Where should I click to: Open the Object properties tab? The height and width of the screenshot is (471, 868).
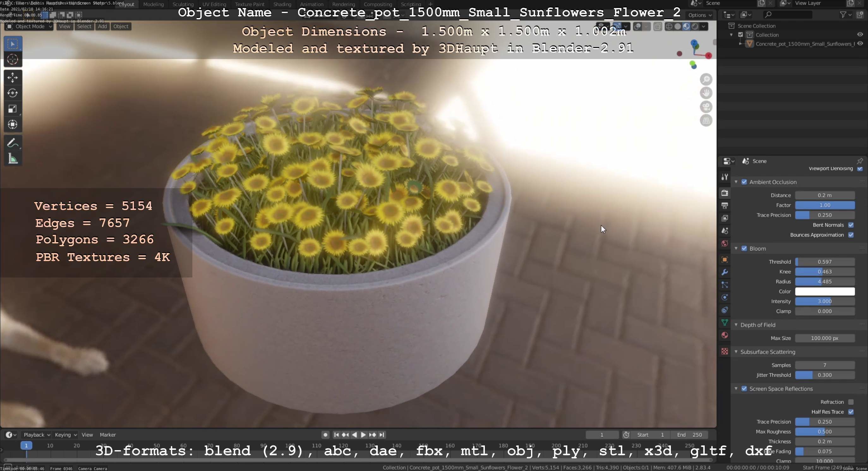[x=725, y=259]
